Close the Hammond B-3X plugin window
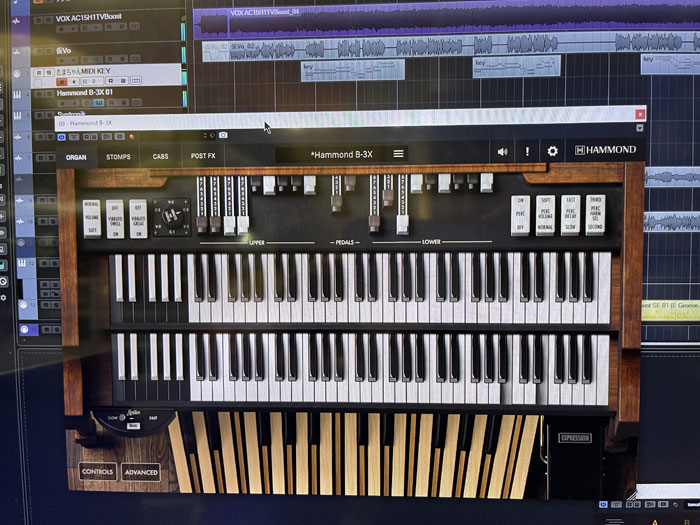The height and width of the screenshot is (525, 700). (x=640, y=114)
